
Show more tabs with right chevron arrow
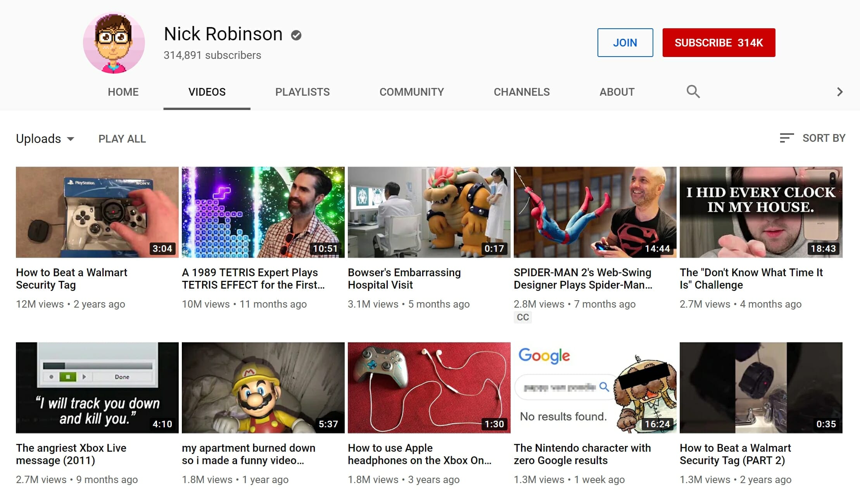pos(839,92)
